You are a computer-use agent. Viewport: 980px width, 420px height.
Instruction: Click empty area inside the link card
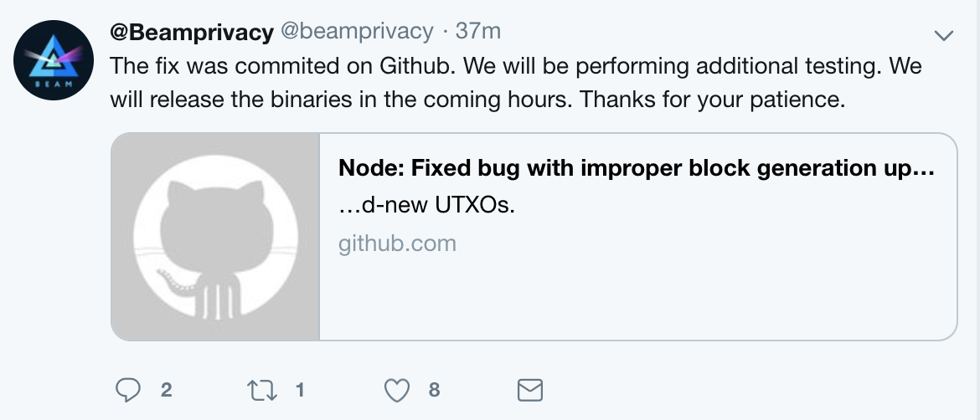point(637,300)
